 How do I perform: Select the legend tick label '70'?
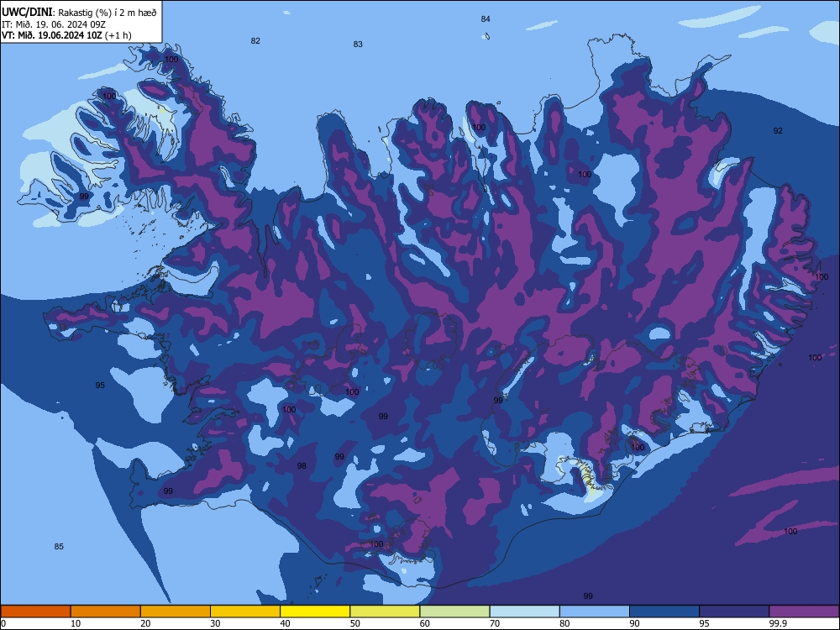click(495, 623)
